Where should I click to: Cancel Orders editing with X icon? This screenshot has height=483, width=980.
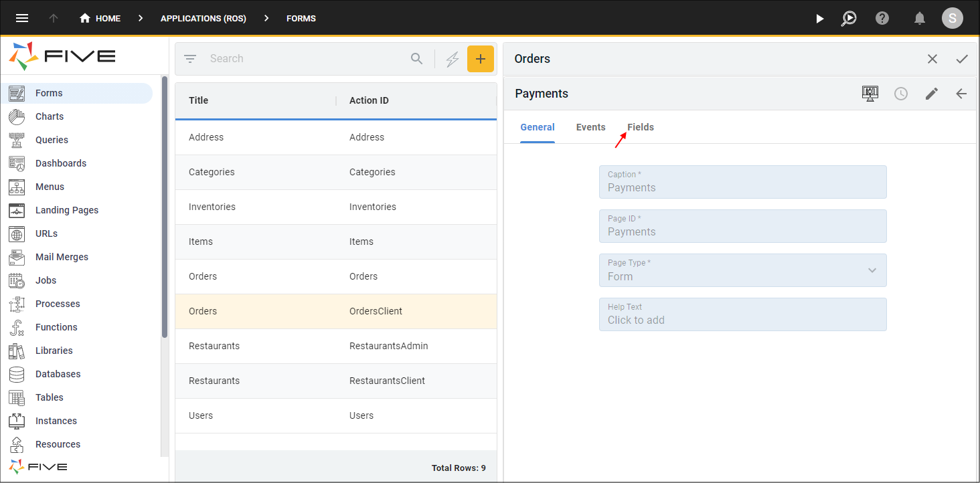pyautogui.click(x=932, y=59)
